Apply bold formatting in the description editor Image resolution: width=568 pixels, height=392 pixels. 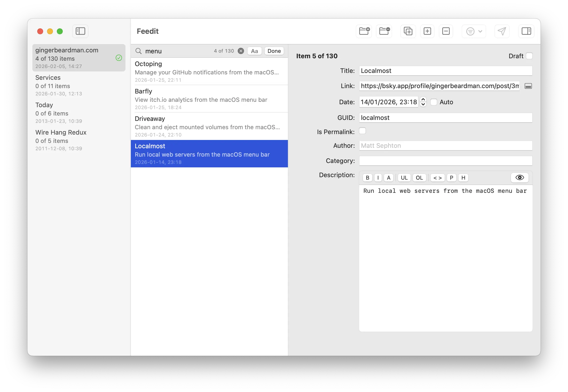(367, 178)
